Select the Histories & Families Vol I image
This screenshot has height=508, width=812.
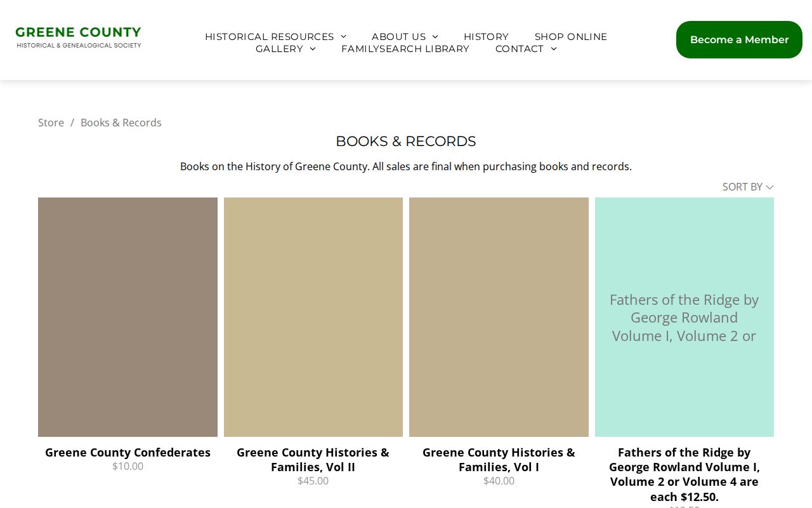(x=499, y=317)
